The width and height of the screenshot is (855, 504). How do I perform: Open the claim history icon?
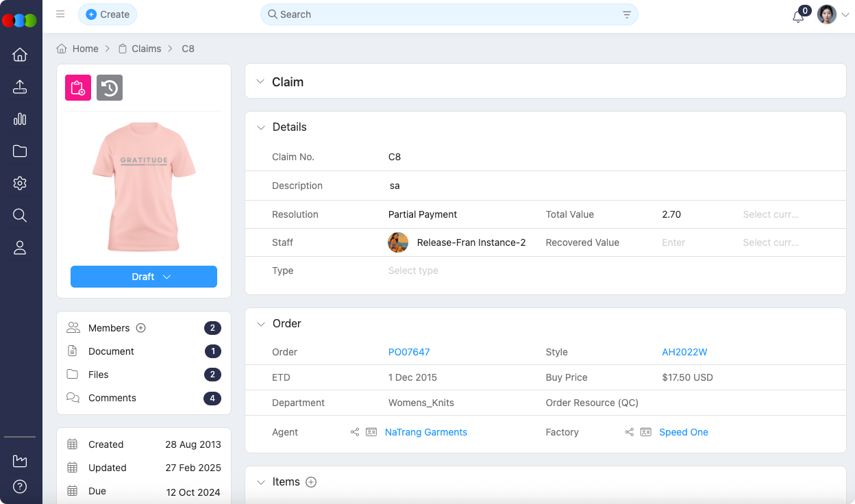(110, 88)
